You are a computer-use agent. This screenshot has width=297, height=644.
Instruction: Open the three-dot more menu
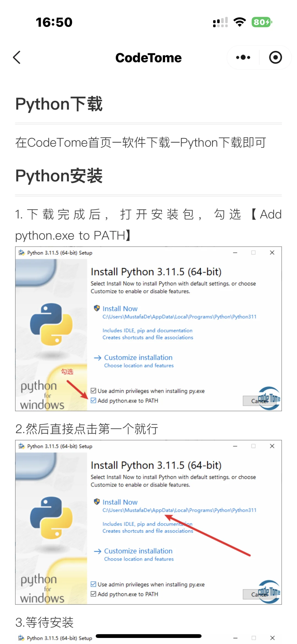coord(243,57)
